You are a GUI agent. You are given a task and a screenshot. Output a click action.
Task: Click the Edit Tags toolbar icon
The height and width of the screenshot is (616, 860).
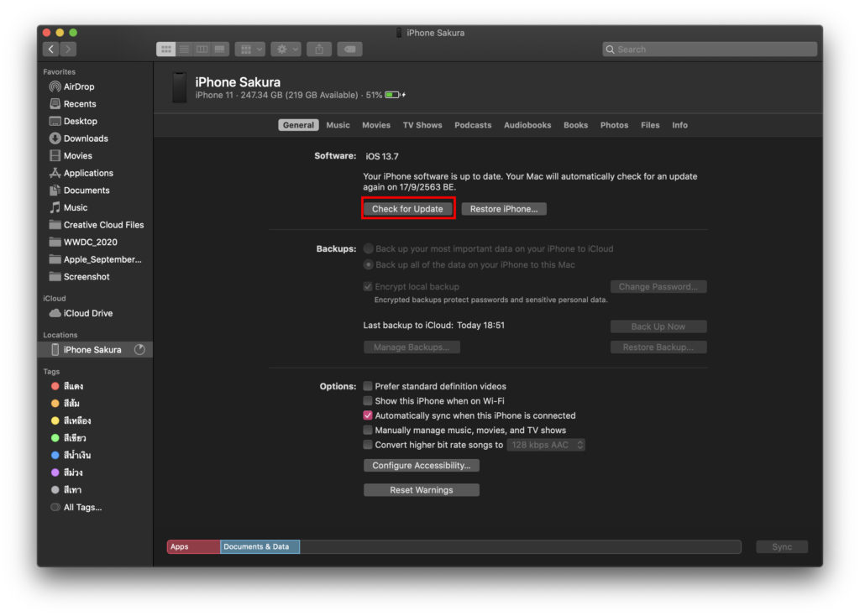pyautogui.click(x=349, y=50)
